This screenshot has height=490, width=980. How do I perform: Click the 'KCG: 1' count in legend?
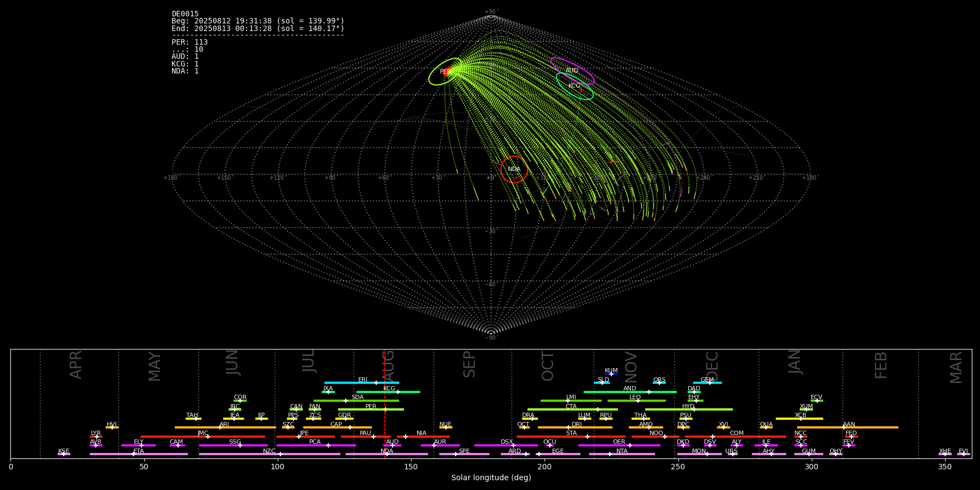[x=185, y=64]
